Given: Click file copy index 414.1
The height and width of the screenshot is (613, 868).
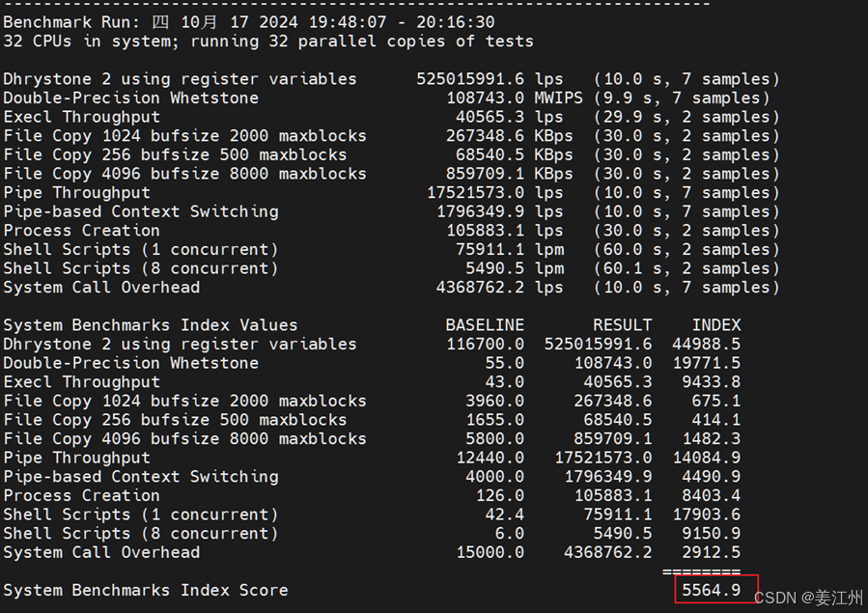Looking at the screenshot, I should coord(716,420).
